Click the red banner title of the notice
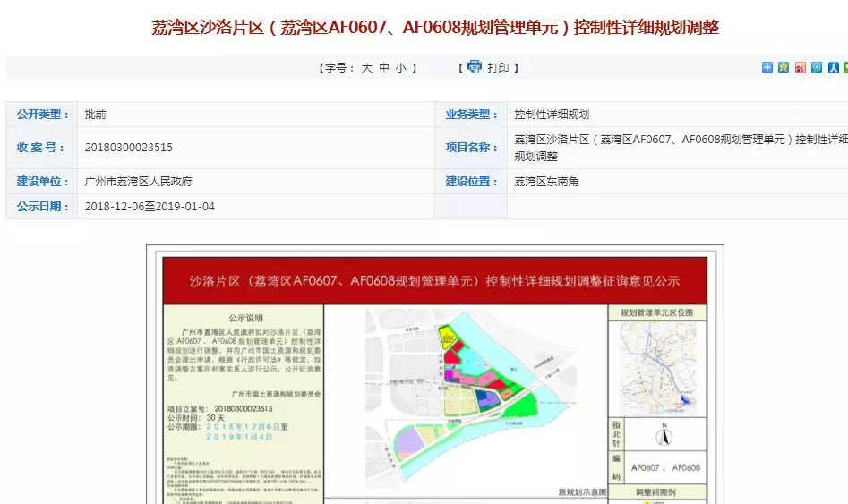 [x=435, y=281]
